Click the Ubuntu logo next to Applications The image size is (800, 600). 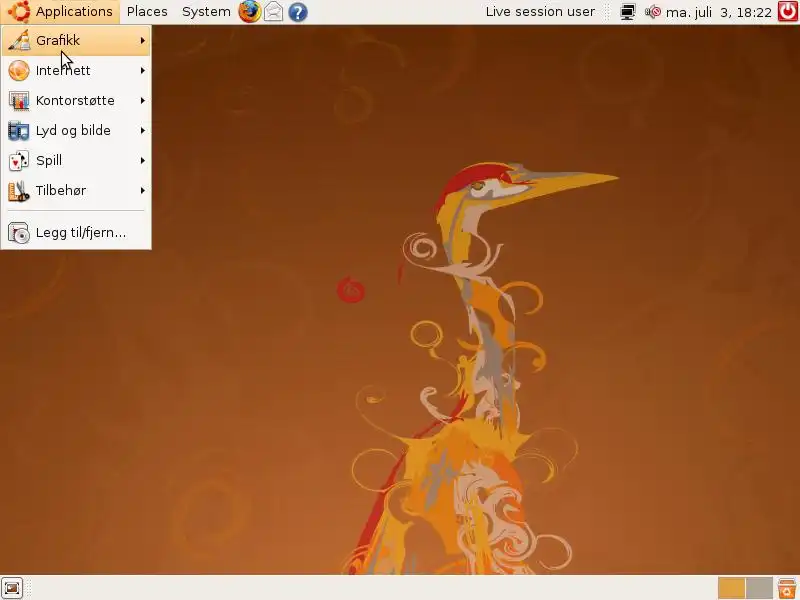19,11
